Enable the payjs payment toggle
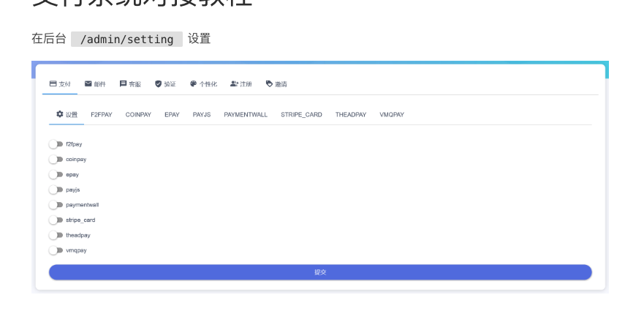Viewport: 644px width, 325px height. pyautogui.click(x=56, y=190)
